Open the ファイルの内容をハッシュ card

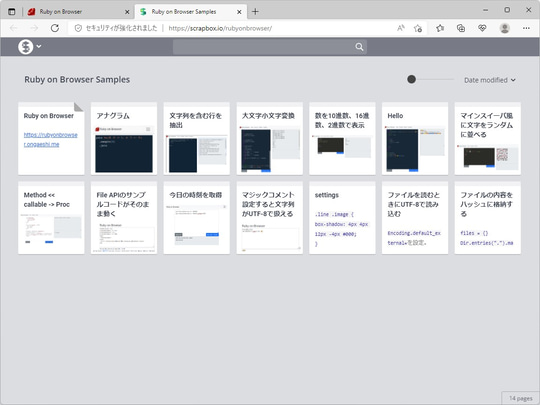pos(488,218)
